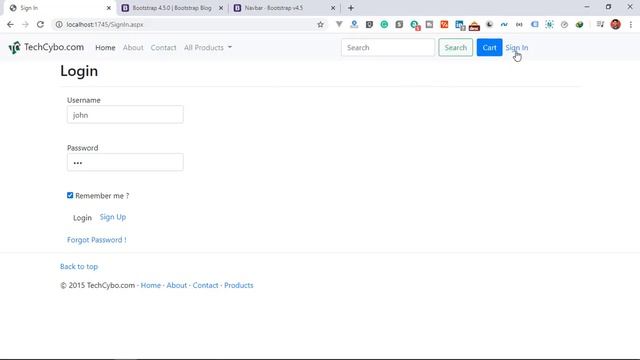Open the dark shield extension icon

point(369,24)
